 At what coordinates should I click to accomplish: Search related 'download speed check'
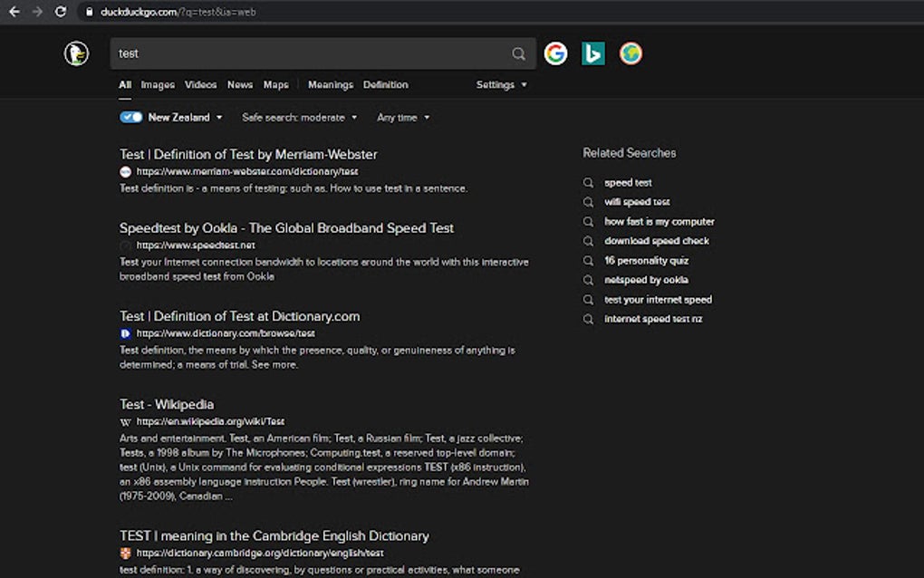657,241
